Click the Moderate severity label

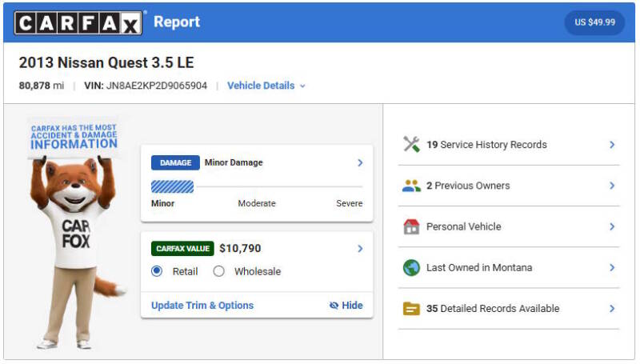pyautogui.click(x=257, y=203)
